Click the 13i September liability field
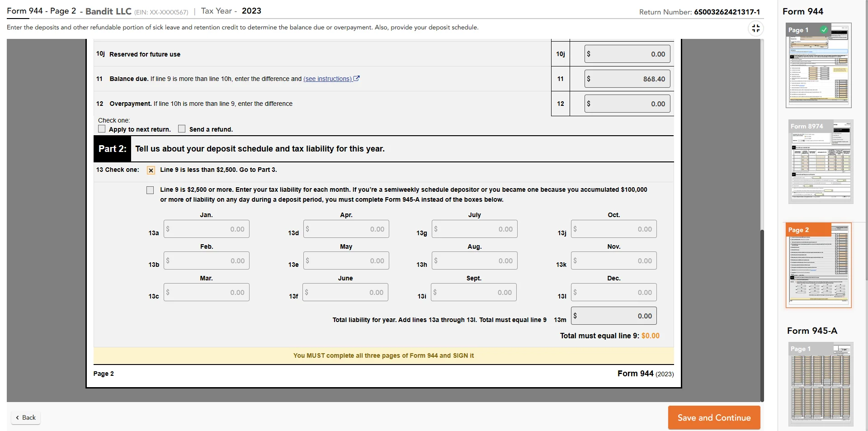This screenshot has width=868, height=431. coord(474,292)
